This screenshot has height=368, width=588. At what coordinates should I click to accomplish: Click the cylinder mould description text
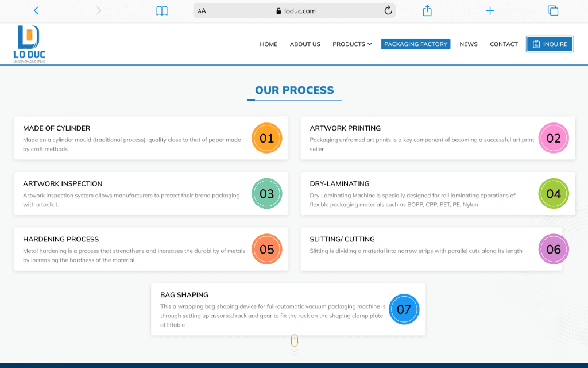(x=132, y=144)
